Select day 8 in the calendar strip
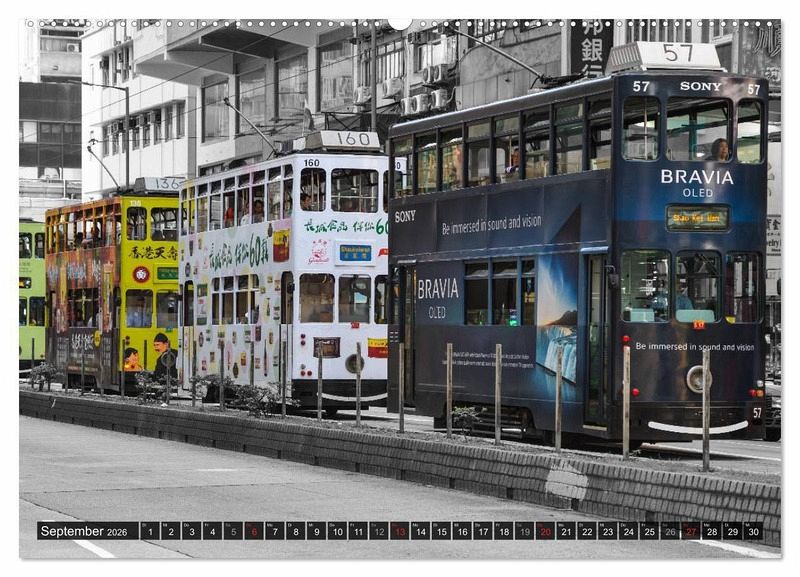The image size is (800, 577). pos(295,531)
